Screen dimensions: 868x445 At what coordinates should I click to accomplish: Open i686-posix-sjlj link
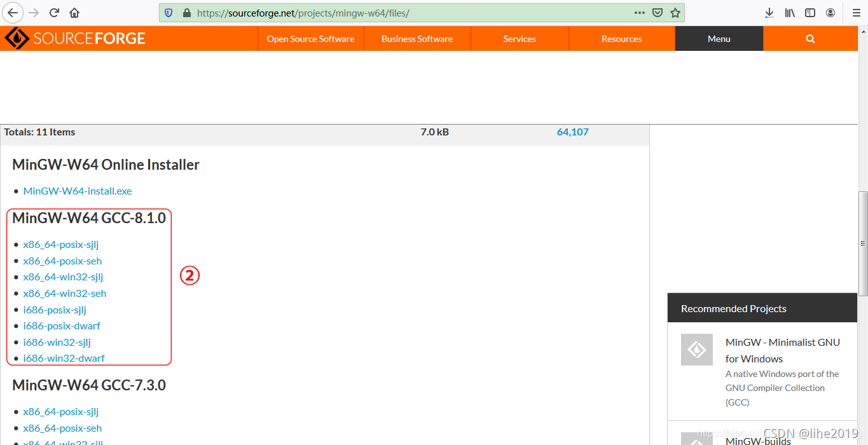pos(55,310)
